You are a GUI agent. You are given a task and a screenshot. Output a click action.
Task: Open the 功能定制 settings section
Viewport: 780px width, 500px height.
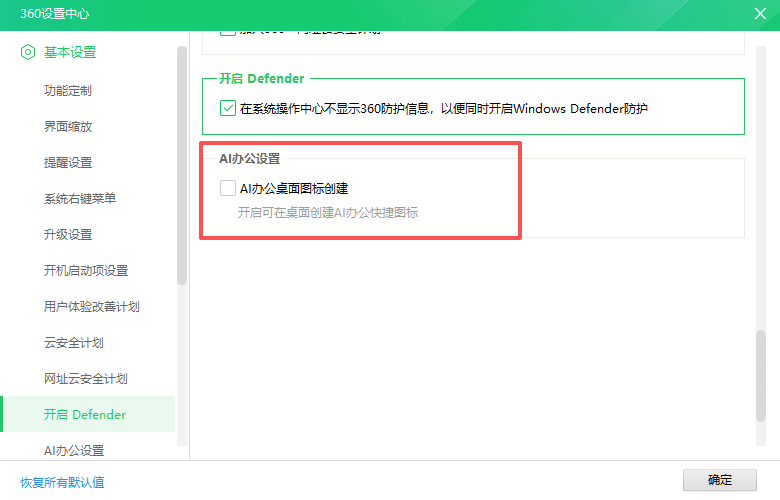click(x=68, y=91)
